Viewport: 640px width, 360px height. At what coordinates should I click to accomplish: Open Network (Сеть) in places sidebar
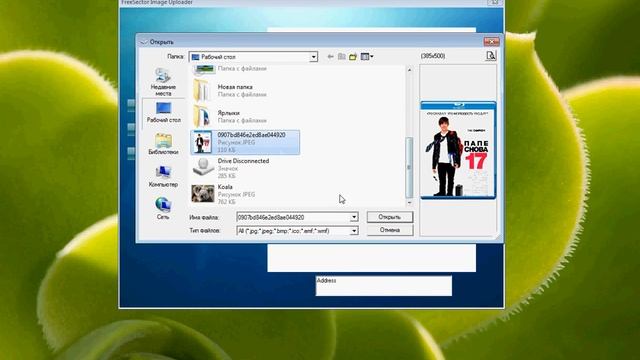163,208
